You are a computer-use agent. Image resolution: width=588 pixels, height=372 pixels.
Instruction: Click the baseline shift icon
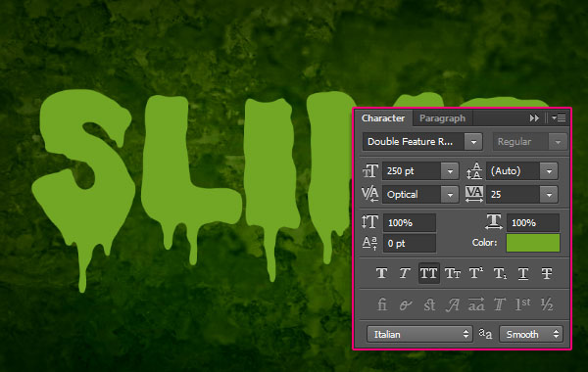click(x=369, y=243)
